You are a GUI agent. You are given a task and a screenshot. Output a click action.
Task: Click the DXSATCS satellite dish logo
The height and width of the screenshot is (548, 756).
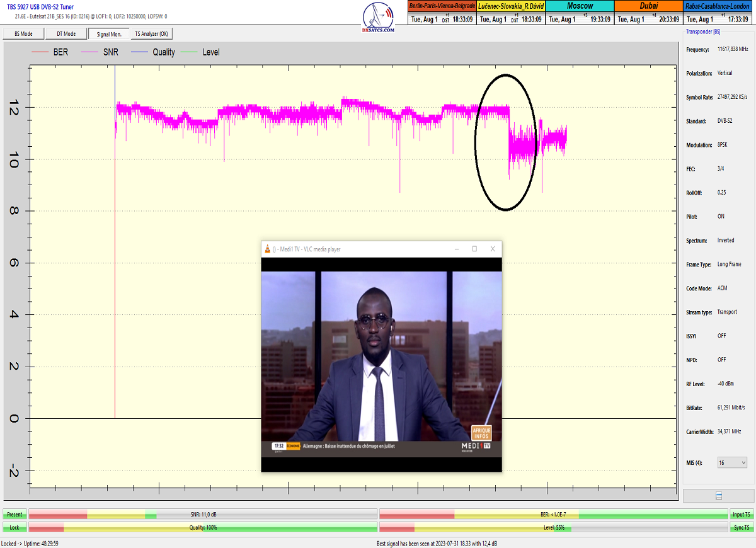[x=379, y=18]
